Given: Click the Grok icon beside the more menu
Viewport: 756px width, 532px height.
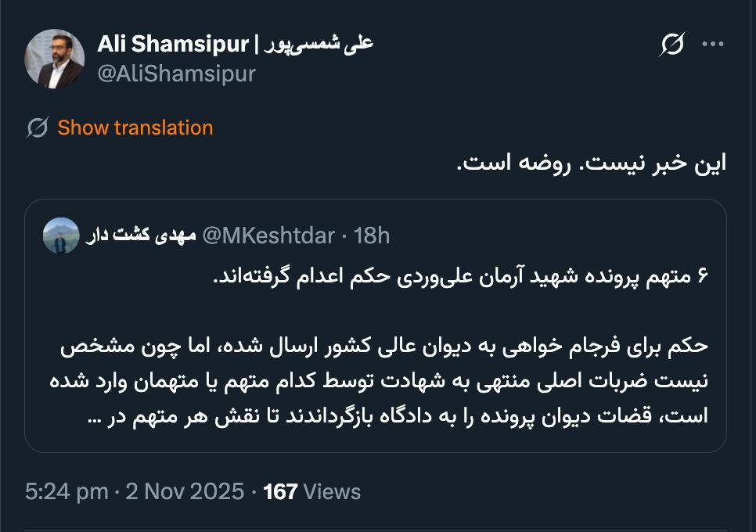Looking at the screenshot, I should (x=671, y=45).
